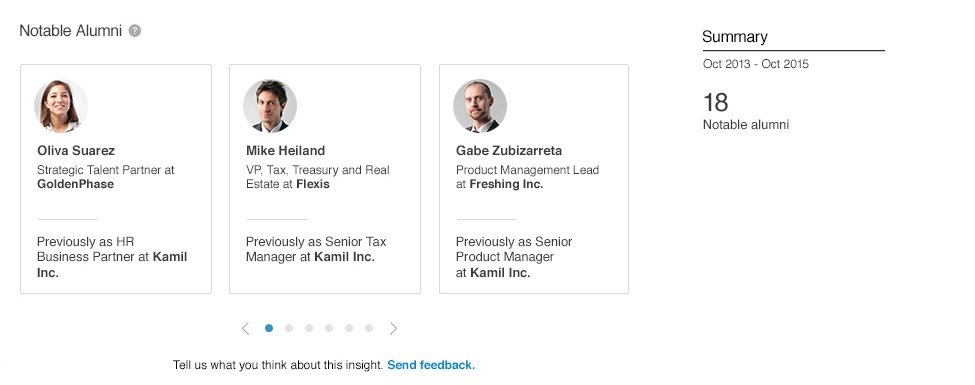Advance to next alumni page arrow
The image size is (975, 385).
click(393, 328)
